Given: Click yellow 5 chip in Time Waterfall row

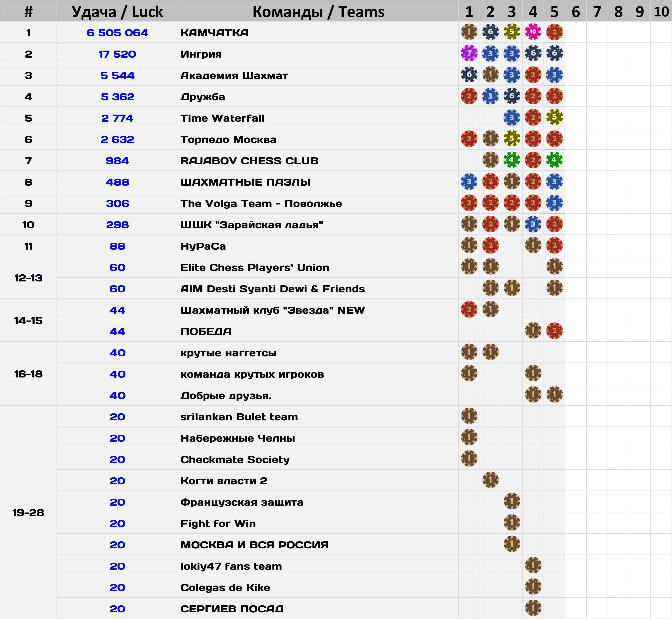Looking at the screenshot, I should coord(554,117).
